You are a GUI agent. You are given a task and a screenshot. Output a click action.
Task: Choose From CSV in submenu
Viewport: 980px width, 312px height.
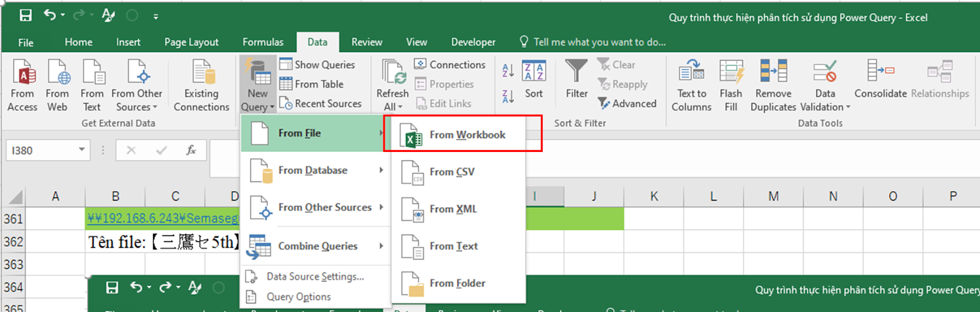458,172
